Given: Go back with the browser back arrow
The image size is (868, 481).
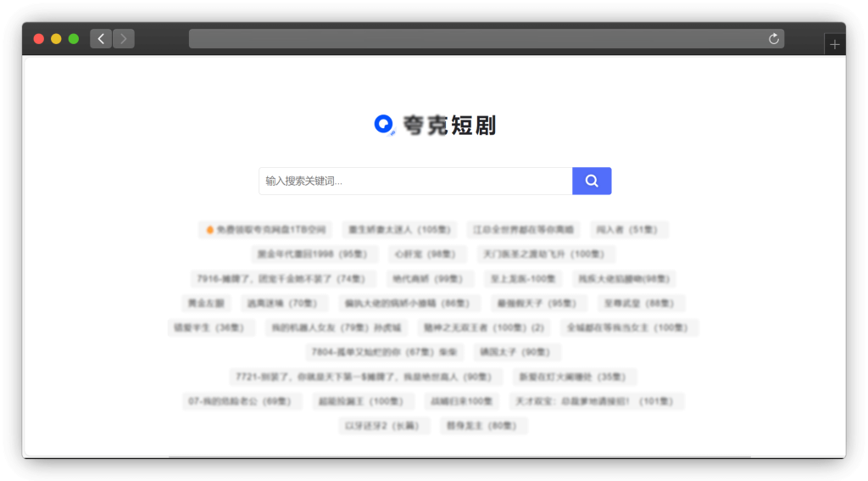Looking at the screenshot, I should [x=101, y=39].
